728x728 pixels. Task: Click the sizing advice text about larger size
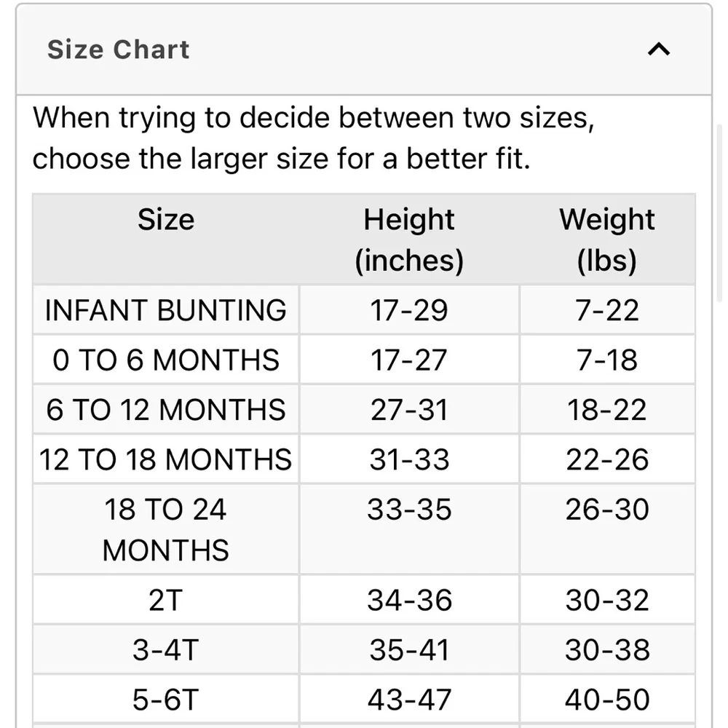pyautogui.click(x=313, y=138)
